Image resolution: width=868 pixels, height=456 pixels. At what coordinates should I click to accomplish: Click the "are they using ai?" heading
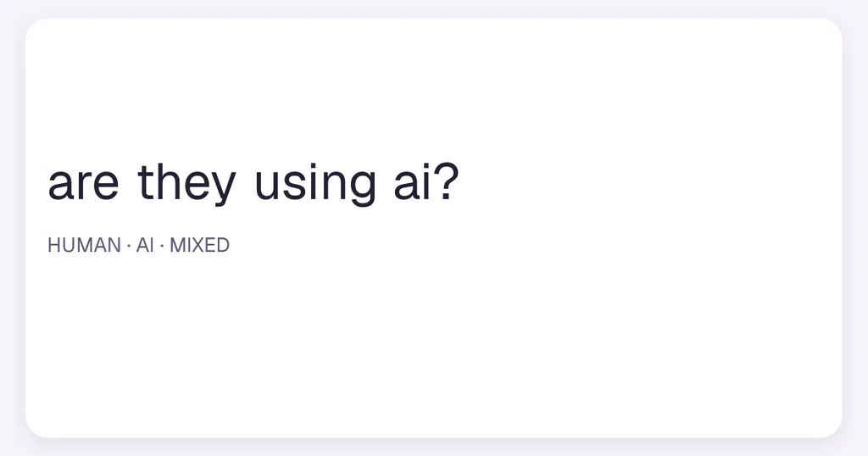tap(253, 183)
